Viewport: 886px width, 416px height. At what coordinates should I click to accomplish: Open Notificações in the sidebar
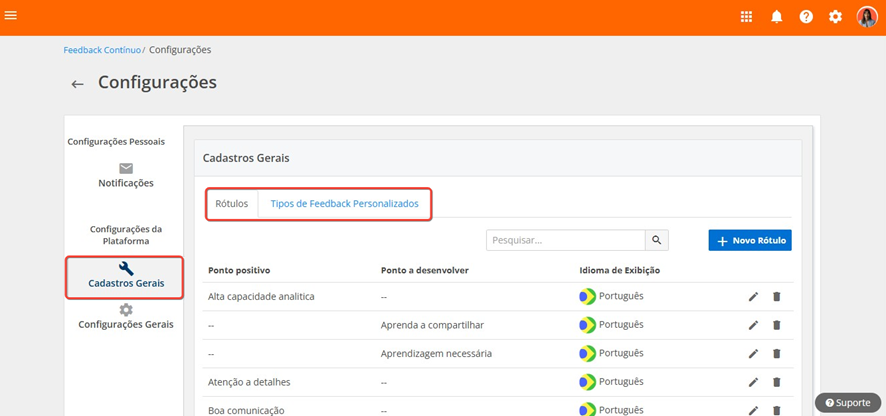[125, 176]
